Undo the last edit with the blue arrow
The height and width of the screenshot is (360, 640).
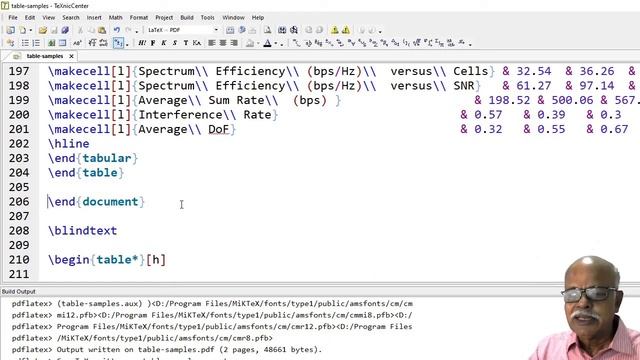click(117, 30)
